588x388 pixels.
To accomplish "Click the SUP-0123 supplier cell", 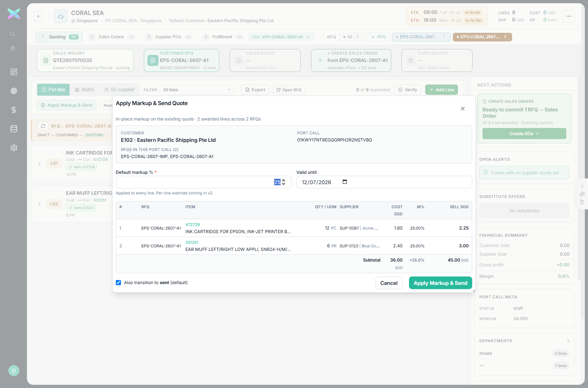I will (x=360, y=246).
